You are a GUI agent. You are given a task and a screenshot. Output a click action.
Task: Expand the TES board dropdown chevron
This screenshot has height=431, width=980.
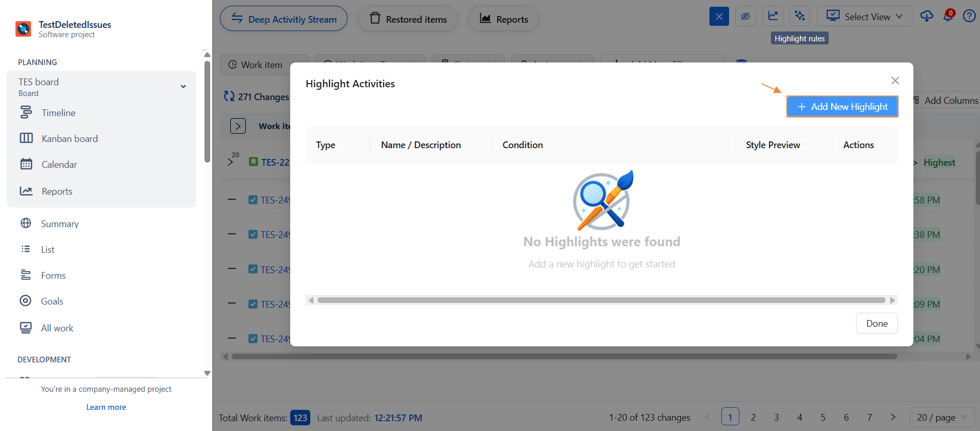pyautogui.click(x=183, y=87)
